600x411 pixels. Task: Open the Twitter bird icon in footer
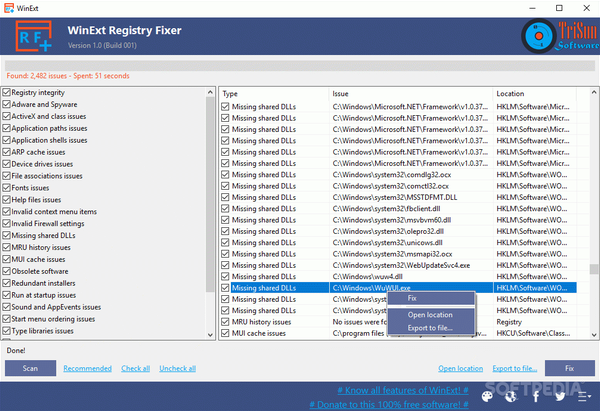[x=560, y=396]
